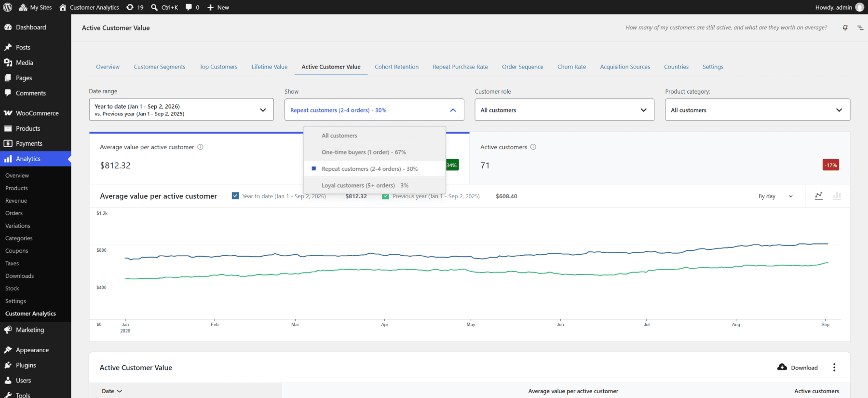Screen dimensions: 868x398
Task: Switch to the Overview tab
Action: pos(108,67)
